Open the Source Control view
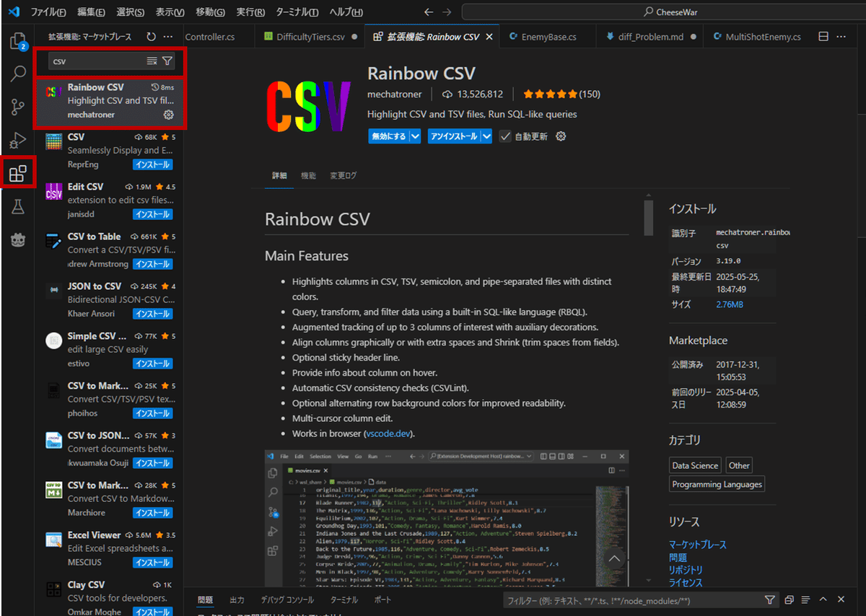The image size is (866, 616). coord(17,106)
